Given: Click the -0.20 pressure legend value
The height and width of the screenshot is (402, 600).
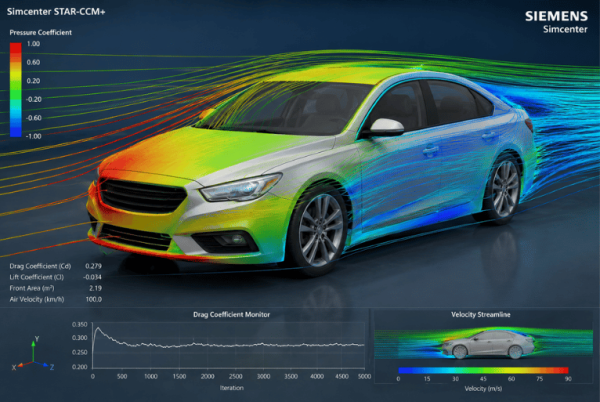Looking at the screenshot, I should point(33,99).
